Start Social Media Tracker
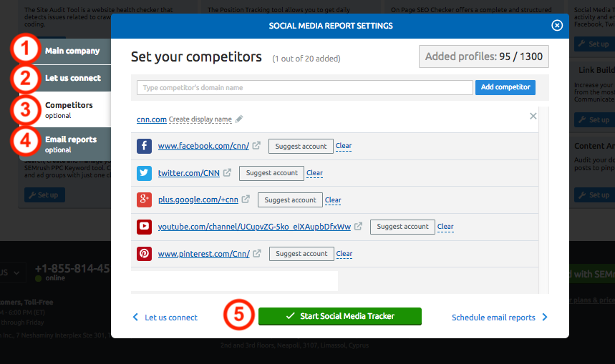This screenshot has height=364, width=615. [x=339, y=316]
